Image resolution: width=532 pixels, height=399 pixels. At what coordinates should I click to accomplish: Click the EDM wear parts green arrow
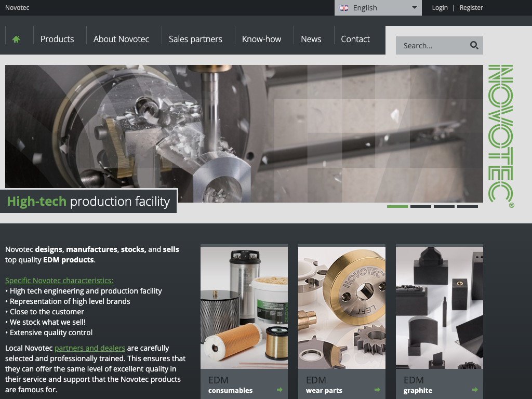coord(377,390)
